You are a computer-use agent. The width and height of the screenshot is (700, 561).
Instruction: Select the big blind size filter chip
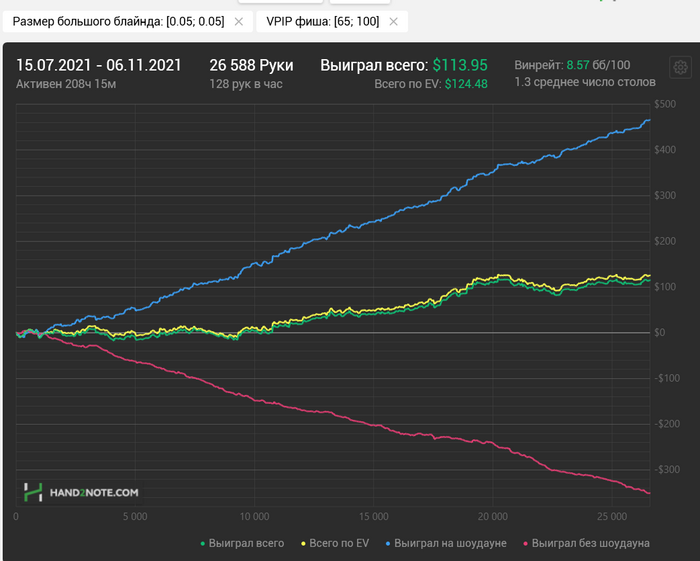(128, 21)
